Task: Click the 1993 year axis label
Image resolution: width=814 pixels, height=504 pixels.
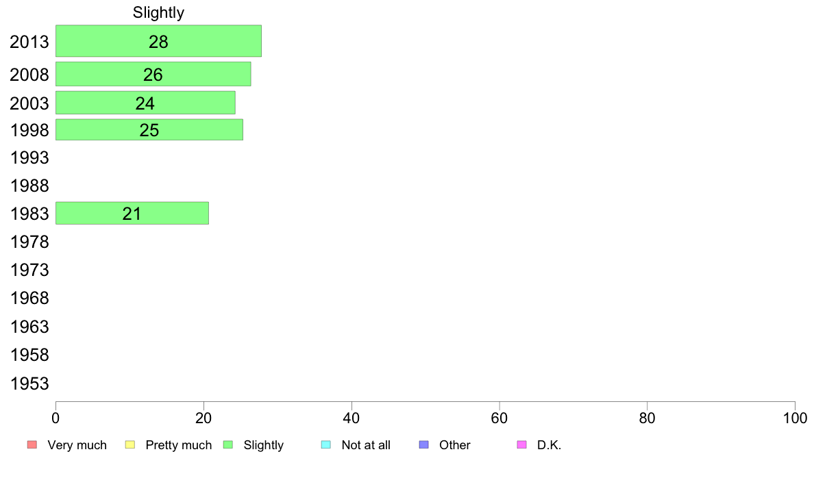Action: click(x=29, y=158)
